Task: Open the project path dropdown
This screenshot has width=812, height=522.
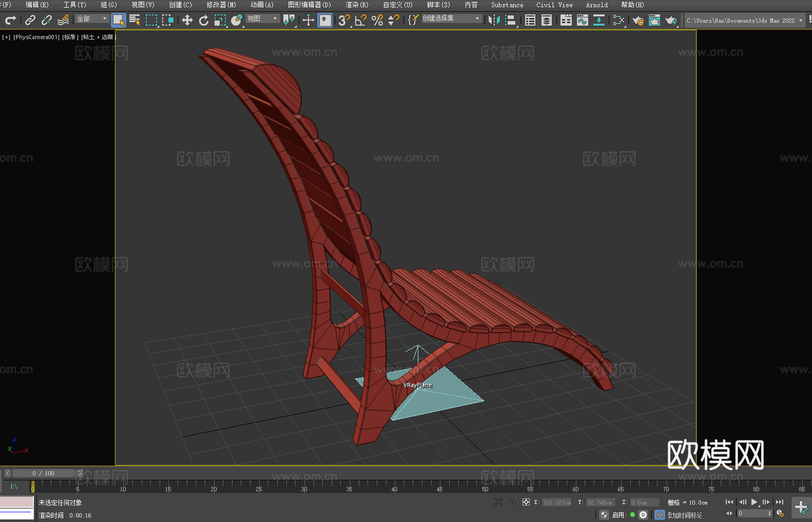Action: tap(745, 21)
